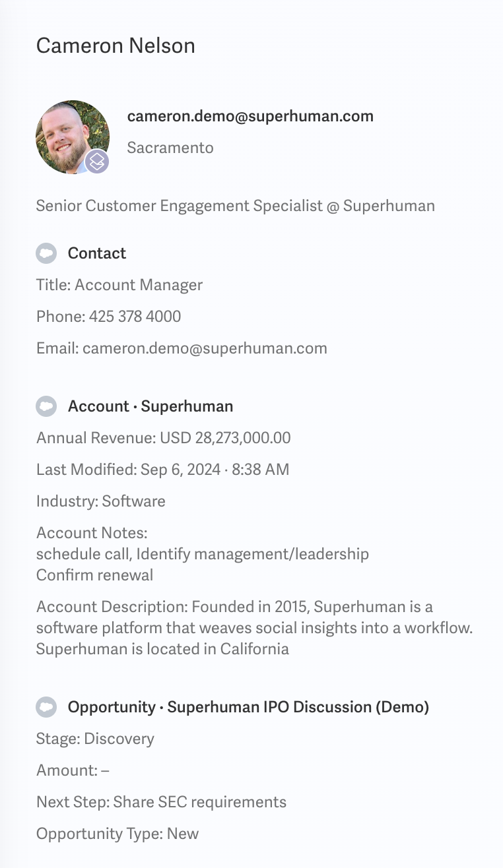The height and width of the screenshot is (868, 503).
Task: Click the Senior Customer Engagement Specialist line
Action: click(x=236, y=206)
